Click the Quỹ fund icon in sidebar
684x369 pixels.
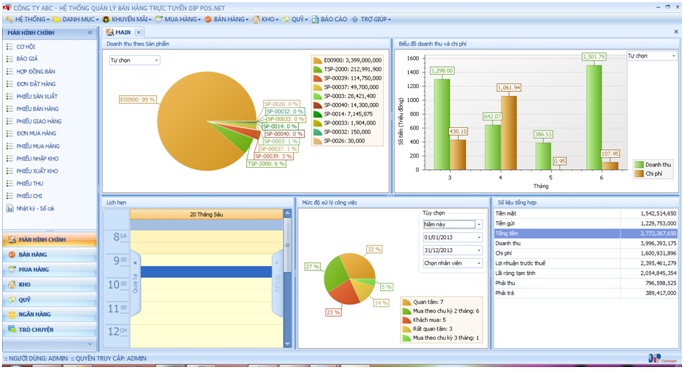coord(12,300)
